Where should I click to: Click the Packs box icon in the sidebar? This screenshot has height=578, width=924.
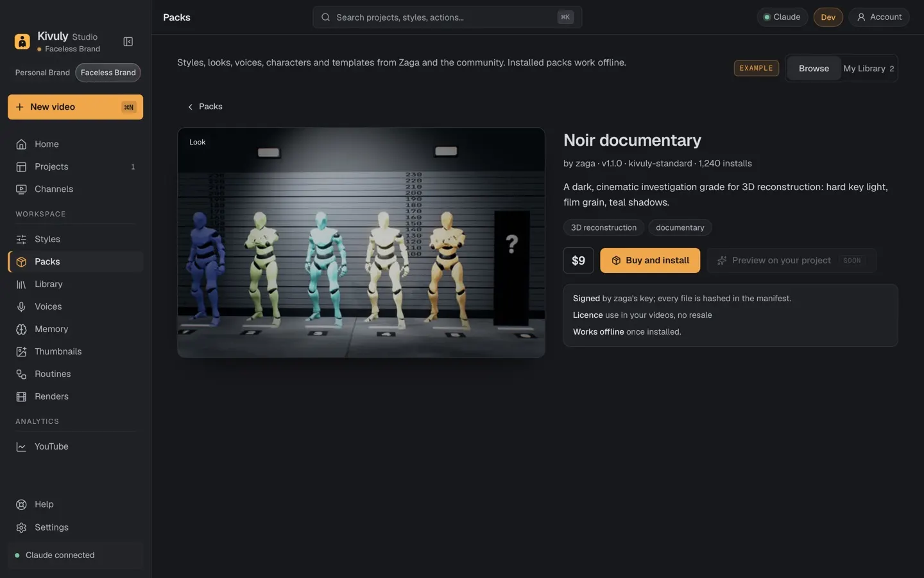point(21,261)
